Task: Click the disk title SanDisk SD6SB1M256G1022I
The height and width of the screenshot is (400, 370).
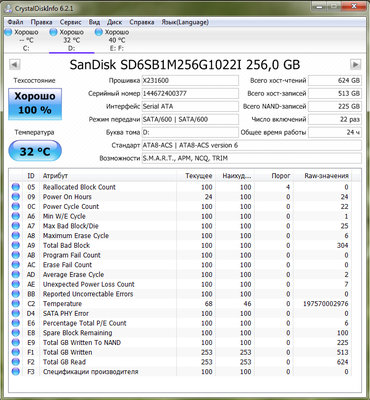Action: (x=155, y=64)
